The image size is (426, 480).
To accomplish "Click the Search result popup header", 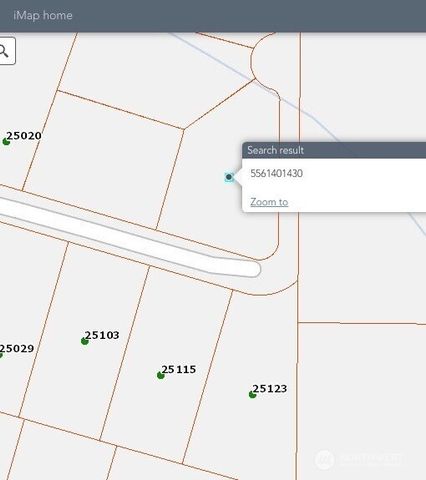I will pos(334,150).
